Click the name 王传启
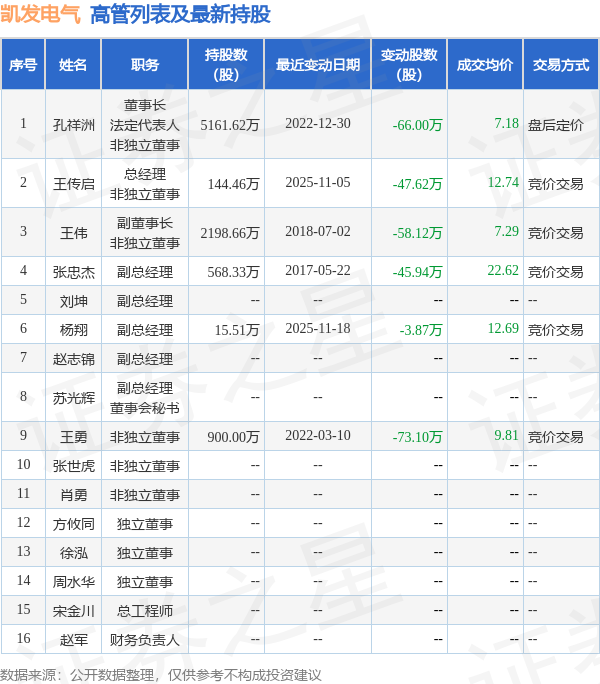This screenshot has height=684, width=600. coord(73,184)
